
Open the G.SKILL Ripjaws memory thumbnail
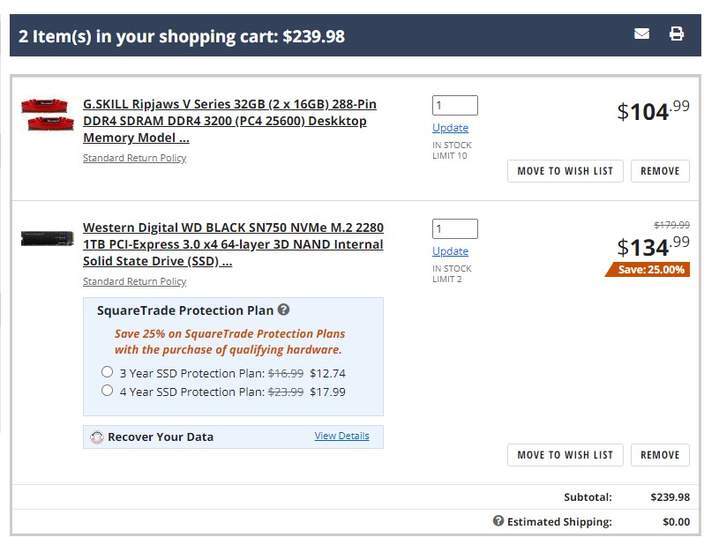45,114
